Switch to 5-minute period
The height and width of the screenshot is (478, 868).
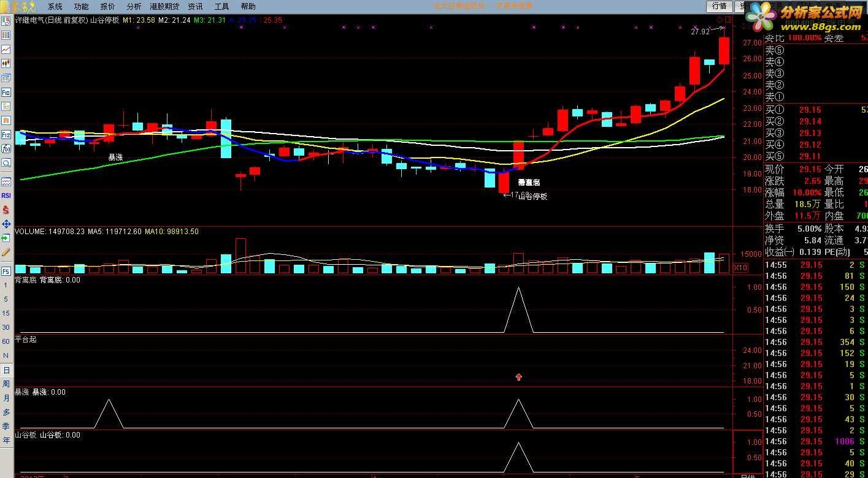click(6, 299)
